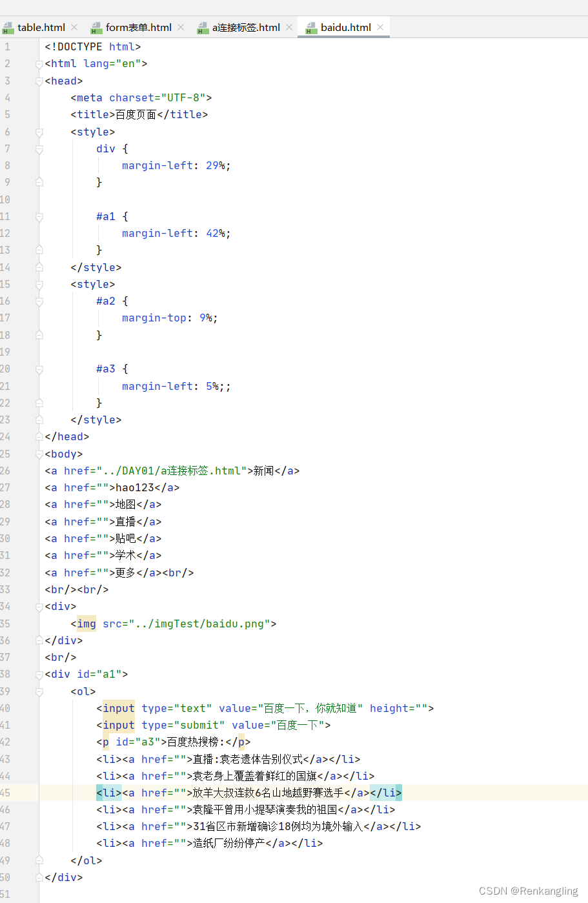This screenshot has width=588, height=903.
Task: Click the HTML icon on a连接标签.html tab
Action: tap(204, 27)
